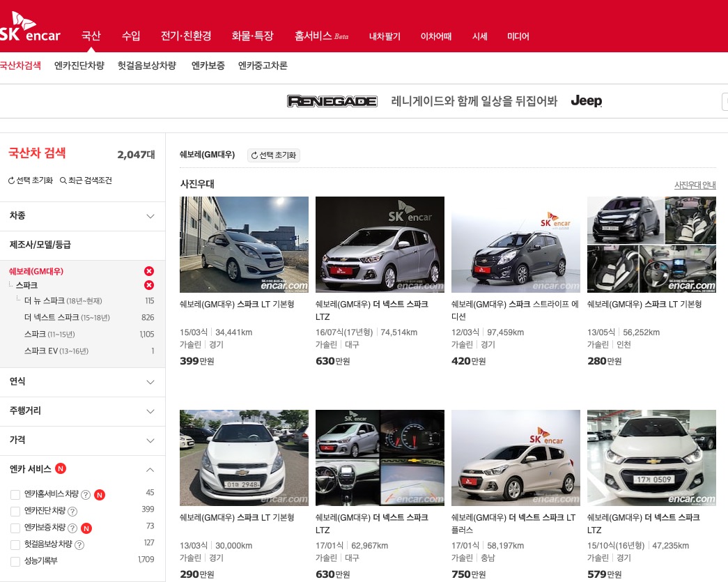The image size is (728, 582).
Task: Open the SK encar logo home link
Action: click(x=30, y=27)
